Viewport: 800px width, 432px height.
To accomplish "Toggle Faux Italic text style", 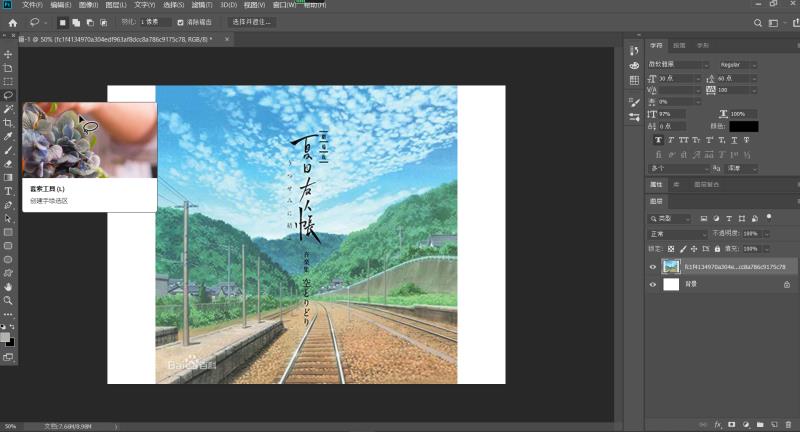I will (x=671, y=140).
